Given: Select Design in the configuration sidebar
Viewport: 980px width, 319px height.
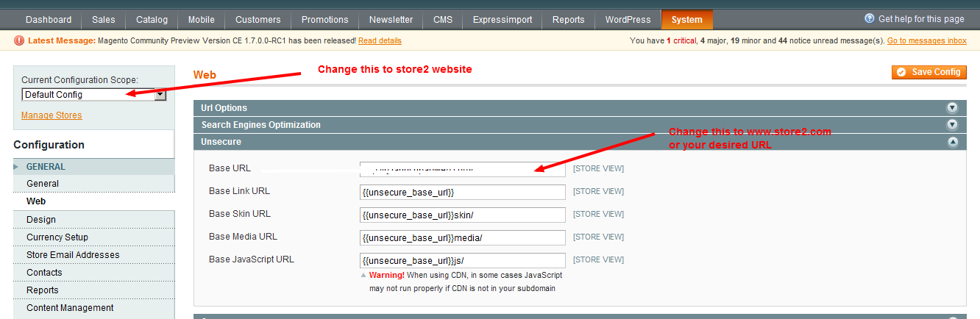Looking at the screenshot, I should coord(41,220).
